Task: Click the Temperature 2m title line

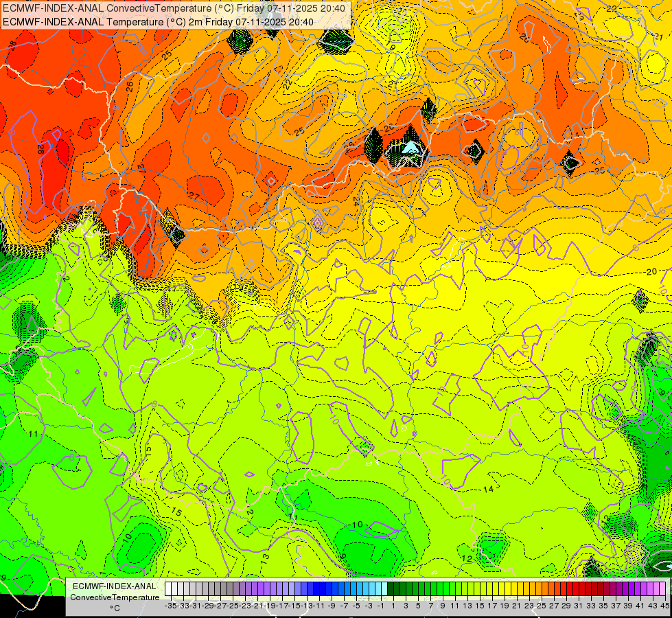Action: click(158, 22)
